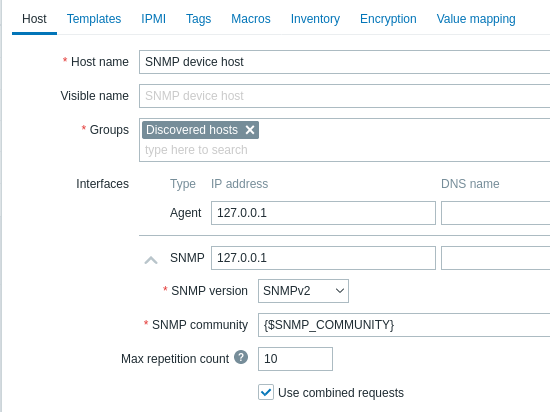The image size is (550, 412).
Task: Select the Macros tab
Action: point(251,19)
